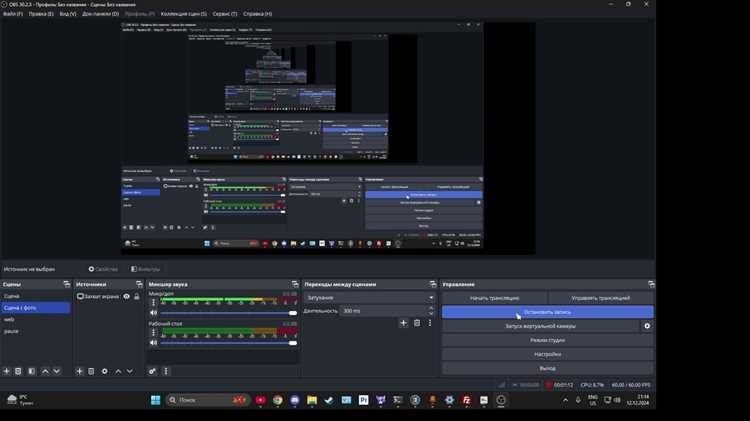The image size is (750, 421).
Task: Click the Windows Start button
Action: [155, 400]
